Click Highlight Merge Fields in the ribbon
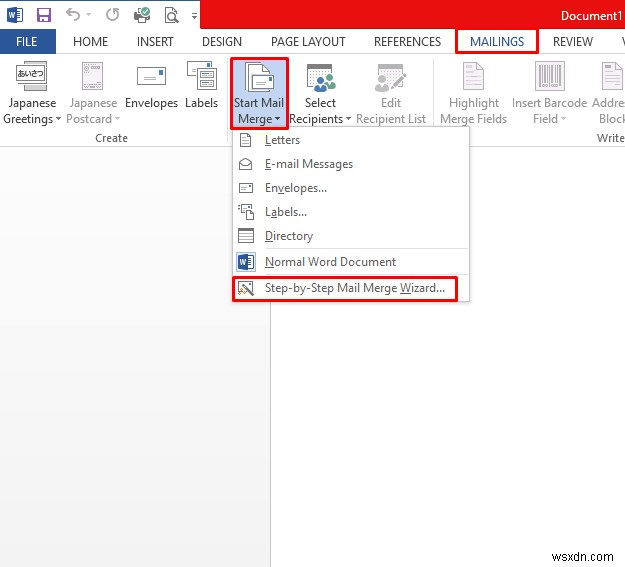The image size is (625, 567). coord(474,93)
